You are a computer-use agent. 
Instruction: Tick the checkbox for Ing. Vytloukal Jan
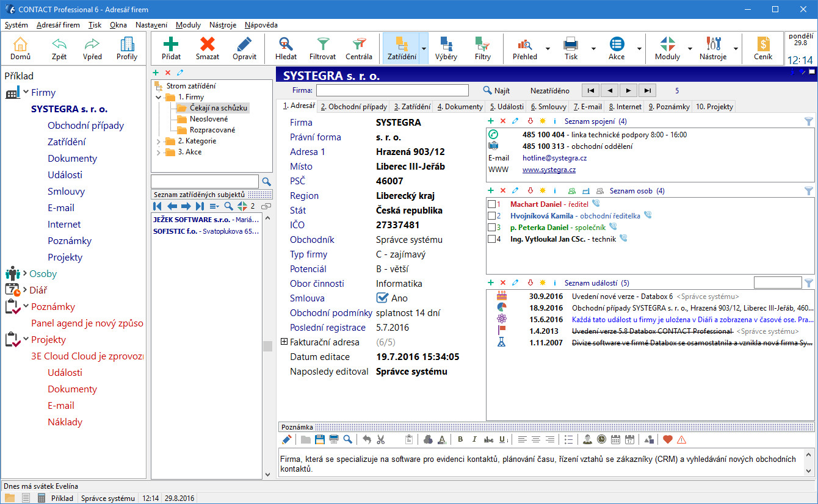[491, 239]
